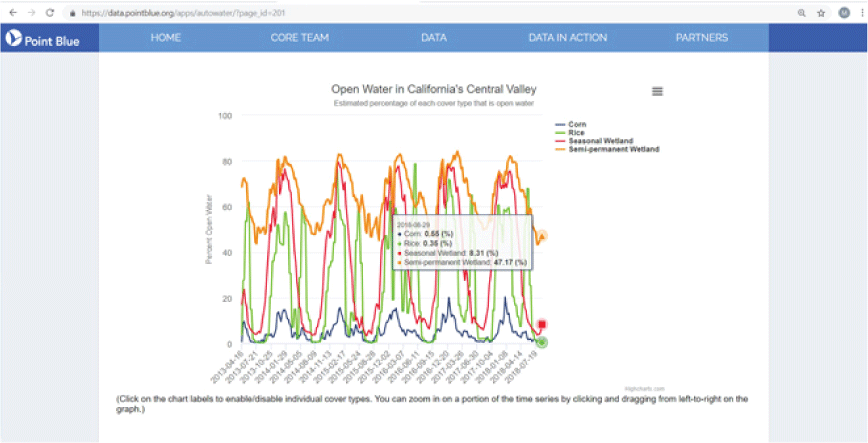Reload the page with refresh icon
Viewport: 868px width, 443px height.
tap(50, 13)
